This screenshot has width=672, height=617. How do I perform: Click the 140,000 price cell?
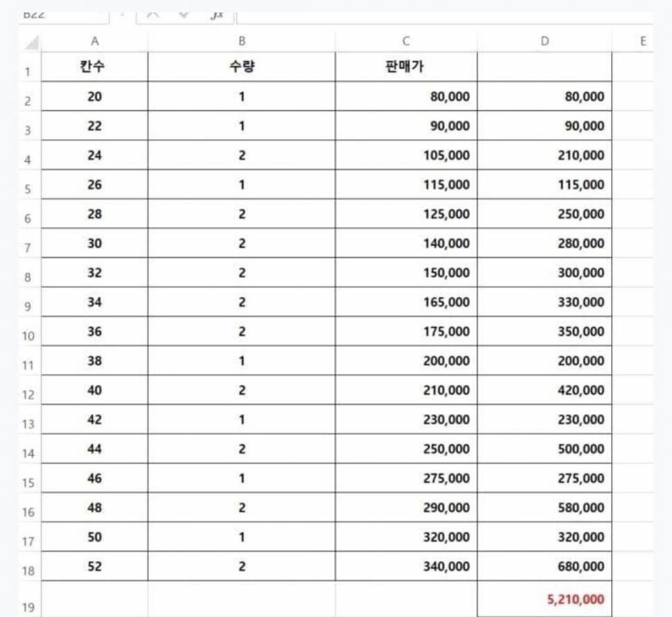(x=406, y=243)
